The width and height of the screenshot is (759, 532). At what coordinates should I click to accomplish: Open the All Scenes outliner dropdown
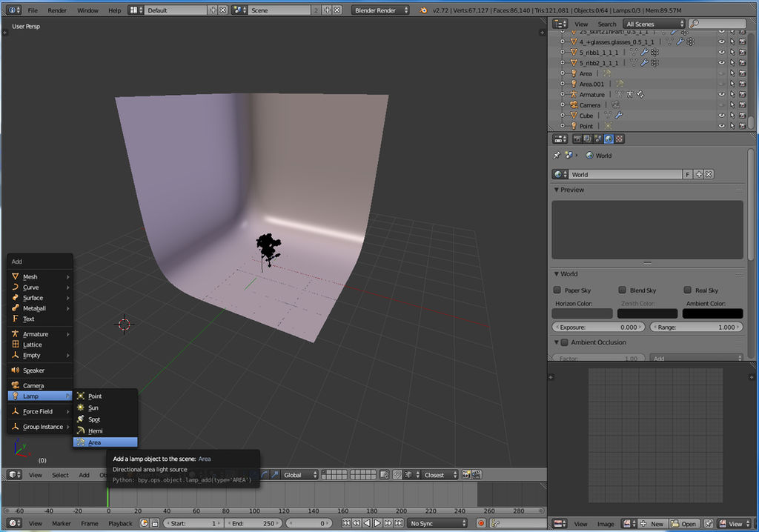(654, 24)
